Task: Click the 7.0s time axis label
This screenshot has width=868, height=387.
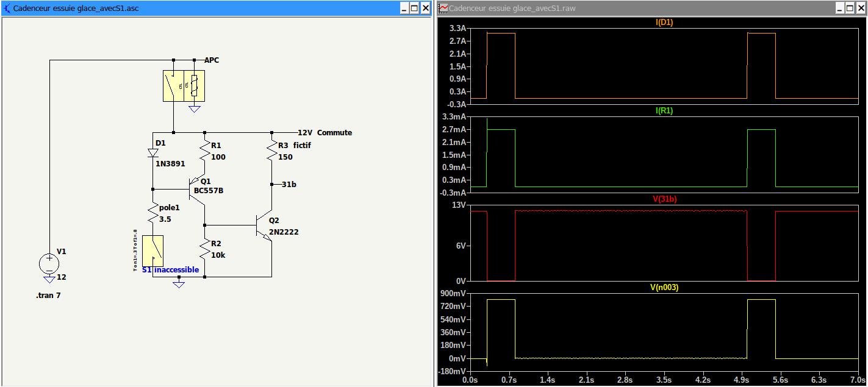Action: pyautogui.click(x=858, y=380)
